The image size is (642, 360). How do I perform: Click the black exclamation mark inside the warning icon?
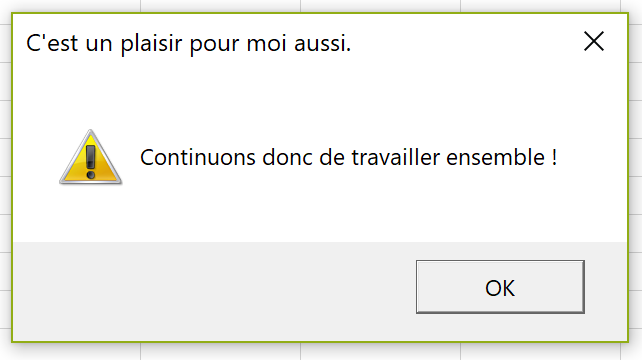(90, 162)
